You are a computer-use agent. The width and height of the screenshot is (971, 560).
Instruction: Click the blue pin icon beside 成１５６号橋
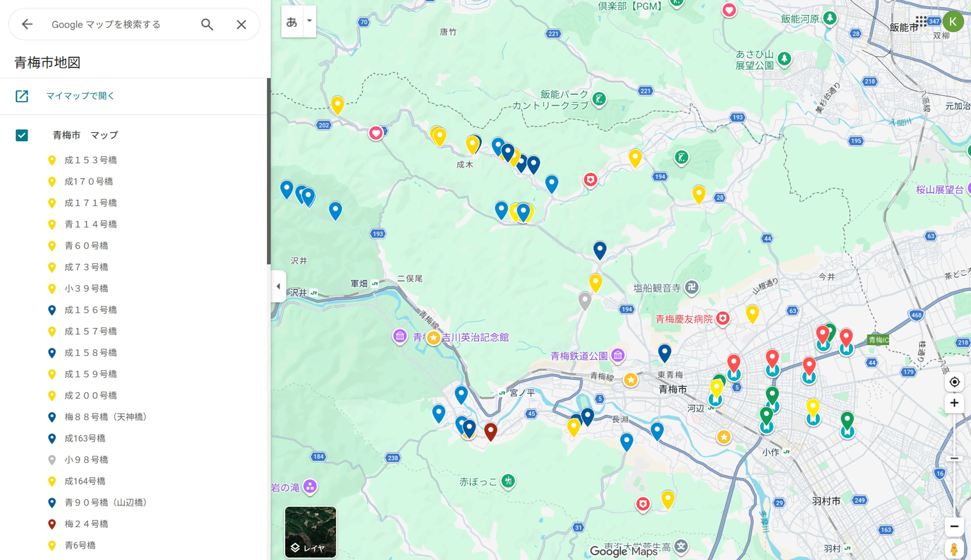pyautogui.click(x=52, y=310)
